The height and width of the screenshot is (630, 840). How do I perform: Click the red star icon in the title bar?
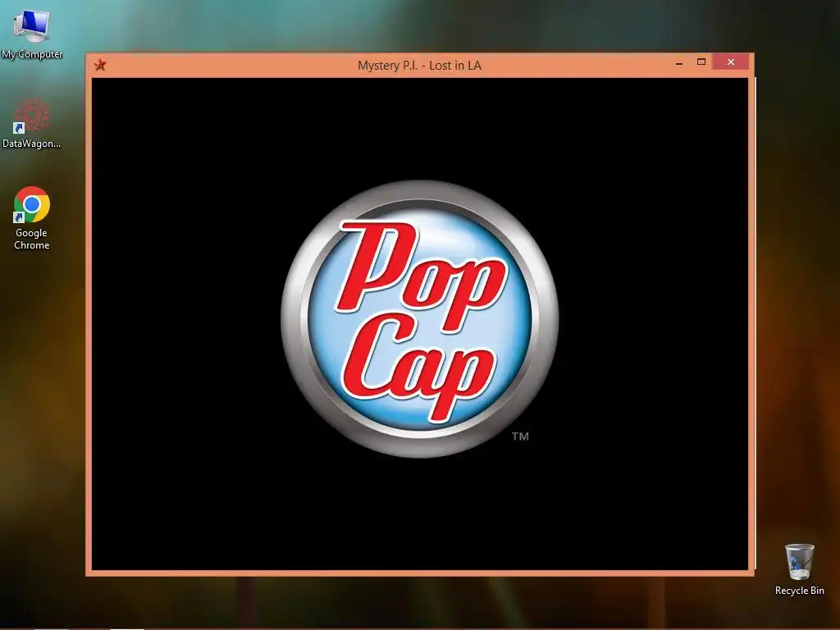(100, 66)
